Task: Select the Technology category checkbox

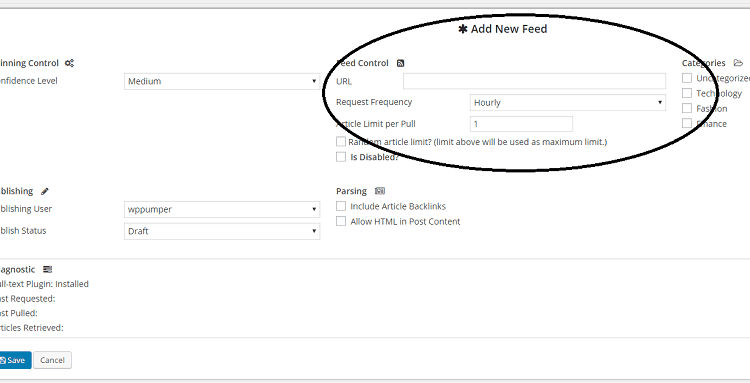Action: point(687,93)
